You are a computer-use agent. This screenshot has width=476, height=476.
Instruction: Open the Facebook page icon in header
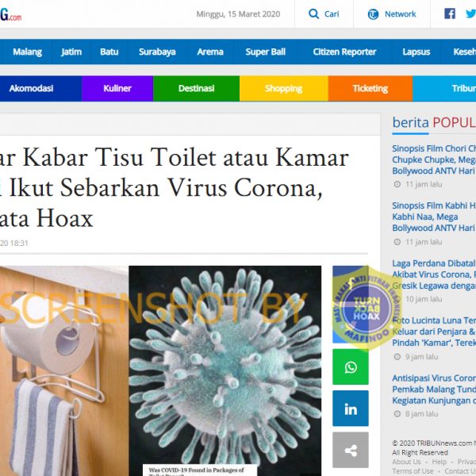[x=450, y=13]
